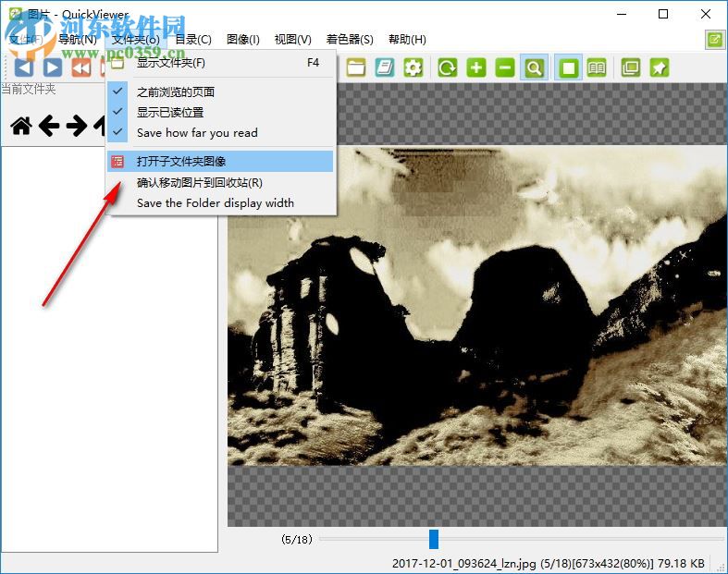Screen dimensions: 728x574
Task: Go to next page with right arrow icon
Action: (53, 67)
